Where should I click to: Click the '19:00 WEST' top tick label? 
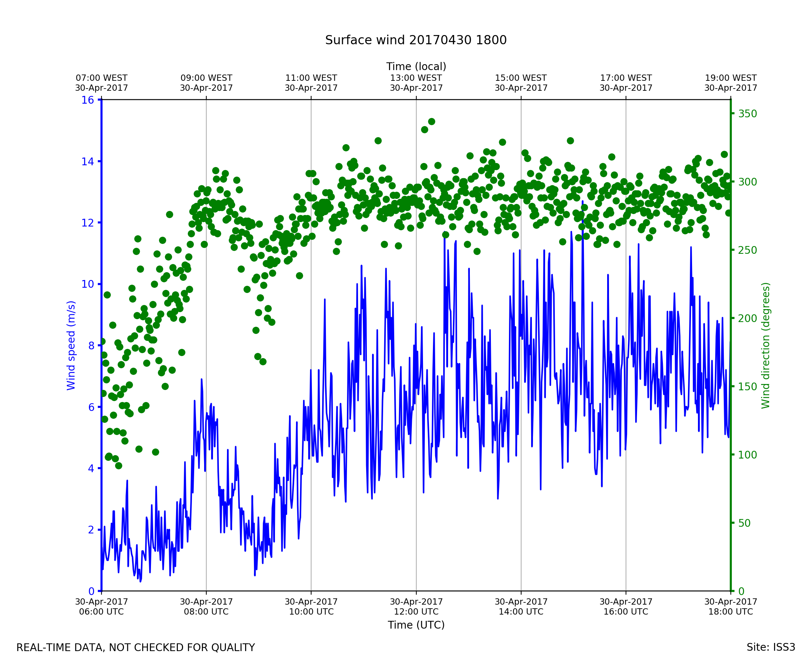click(730, 78)
